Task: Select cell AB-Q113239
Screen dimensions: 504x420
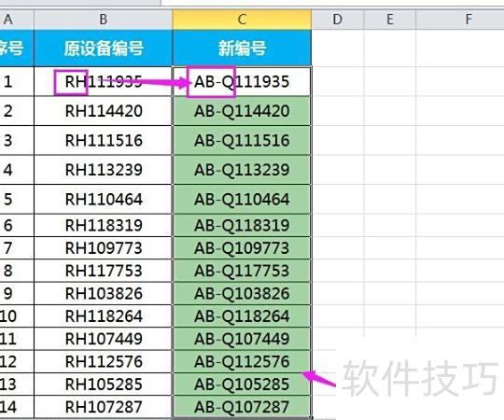Action: tap(242, 170)
